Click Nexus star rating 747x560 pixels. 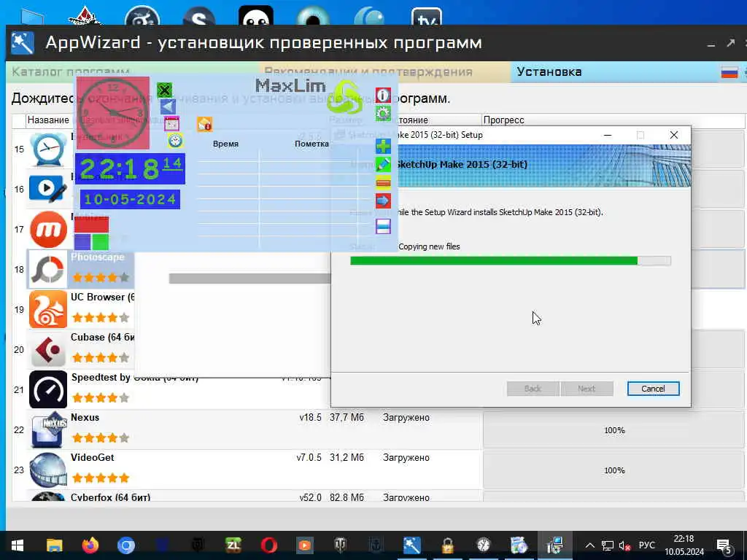(x=101, y=437)
